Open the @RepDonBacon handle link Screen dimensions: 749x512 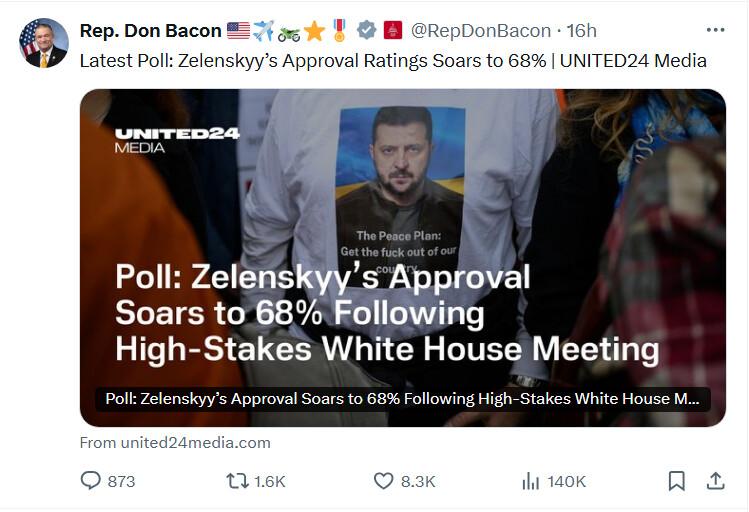coord(481,31)
